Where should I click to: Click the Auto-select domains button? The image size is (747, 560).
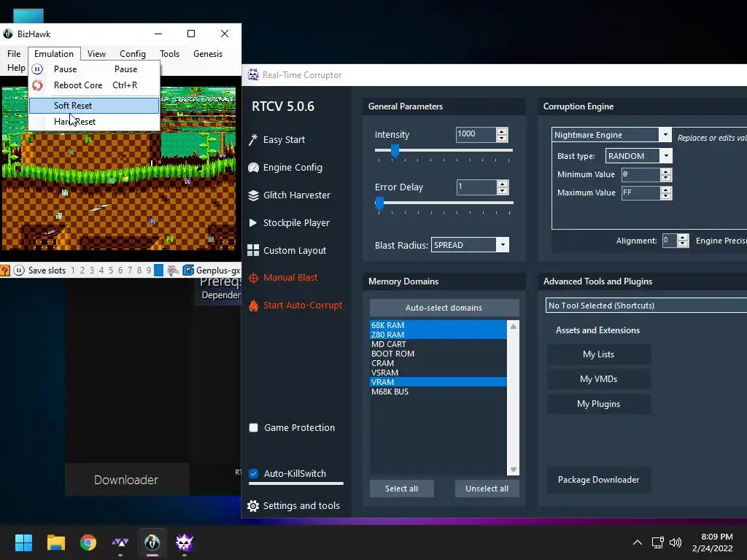444,308
